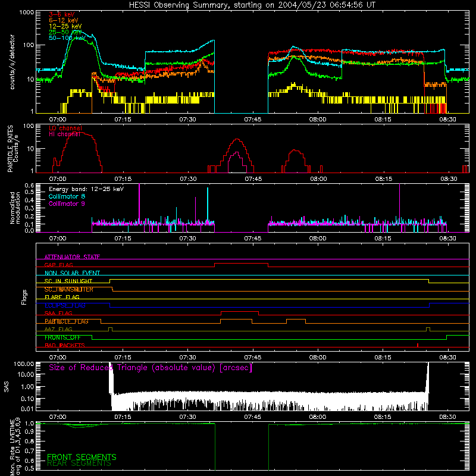Click the SAS axis label
The width and height of the screenshot is (476, 476).
6,387
